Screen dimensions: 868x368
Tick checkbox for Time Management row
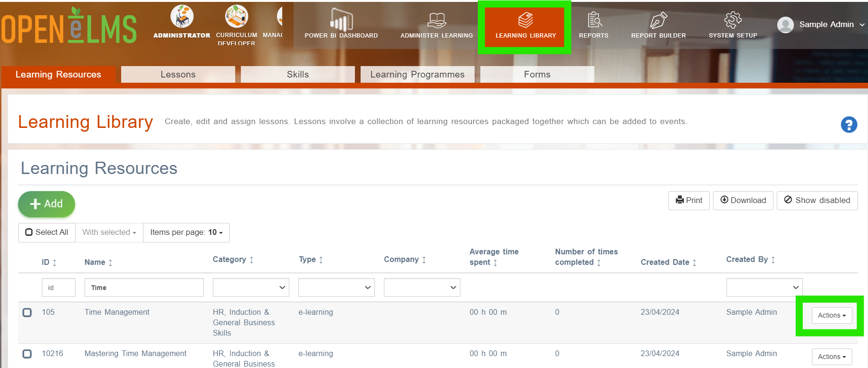27,312
